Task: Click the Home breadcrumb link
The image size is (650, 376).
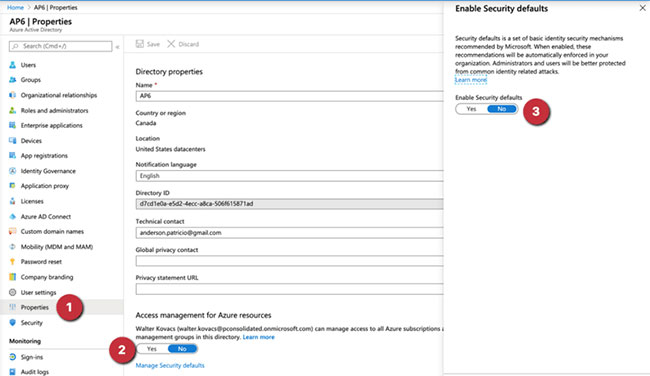Action: tap(15, 7)
